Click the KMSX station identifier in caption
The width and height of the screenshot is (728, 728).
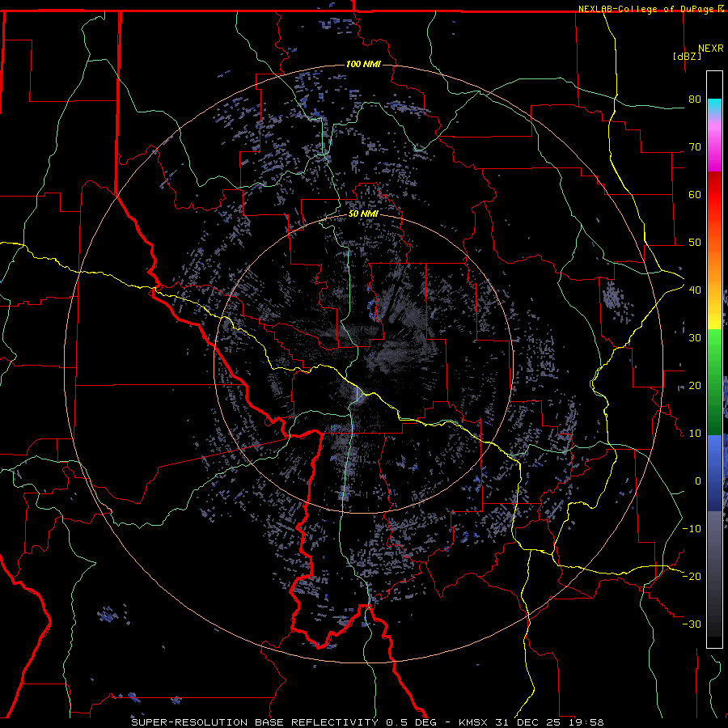474,722
